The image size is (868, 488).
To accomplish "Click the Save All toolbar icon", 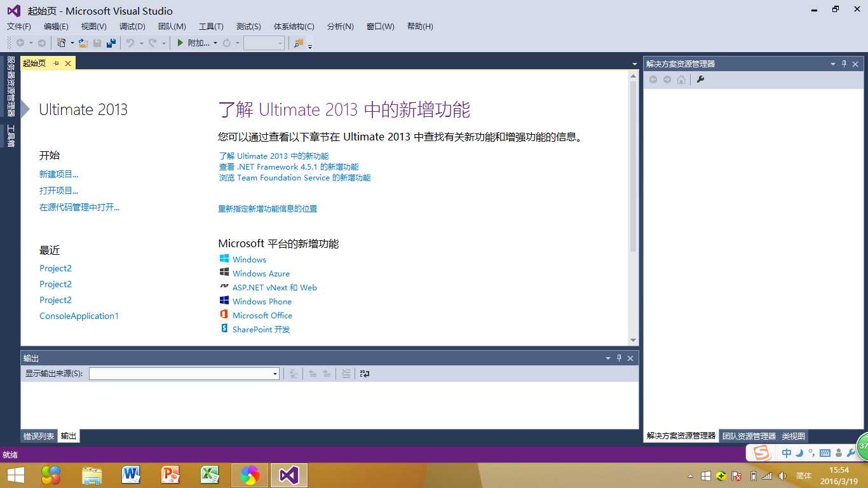I will click(111, 43).
